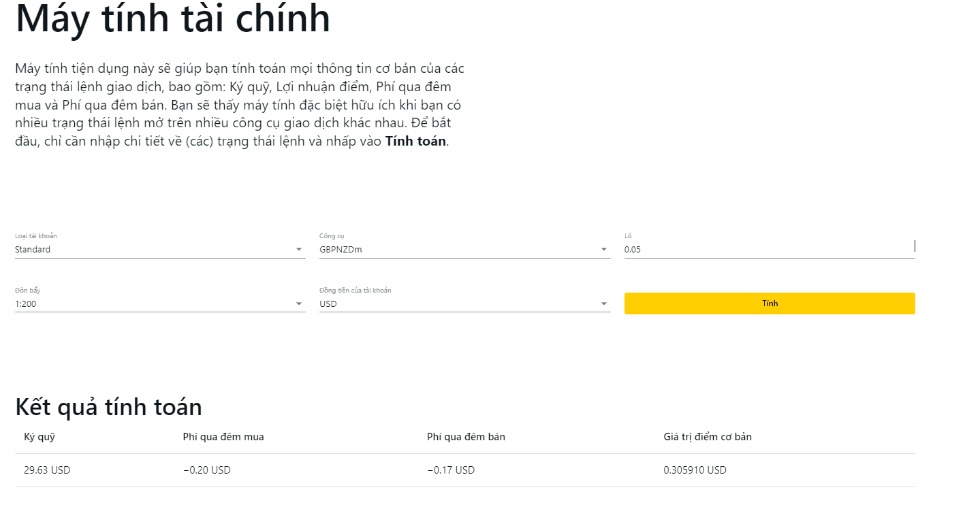Click the 0.305910 USD pip value
This screenshot has width=980, height=509.
695,470
